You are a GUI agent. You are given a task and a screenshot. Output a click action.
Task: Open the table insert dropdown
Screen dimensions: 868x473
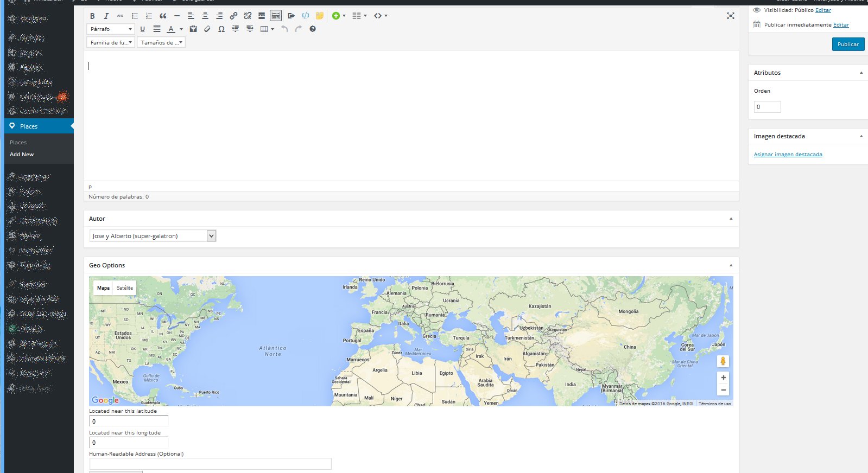pos(267,29)
